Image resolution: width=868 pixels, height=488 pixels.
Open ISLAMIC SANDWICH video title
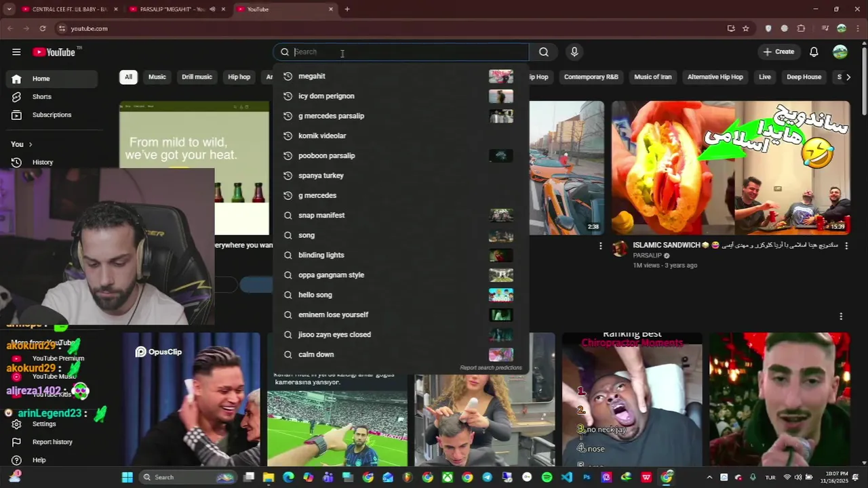pos(736,245)
